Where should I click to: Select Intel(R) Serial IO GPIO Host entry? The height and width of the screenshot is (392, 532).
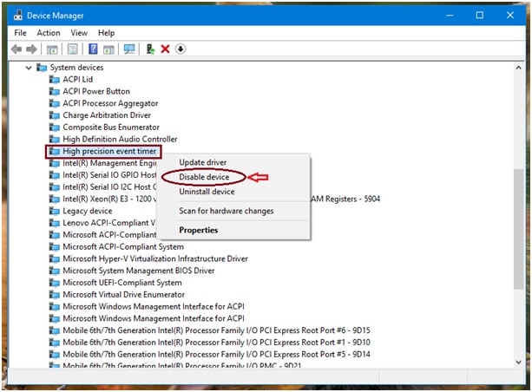click(109, 175)
